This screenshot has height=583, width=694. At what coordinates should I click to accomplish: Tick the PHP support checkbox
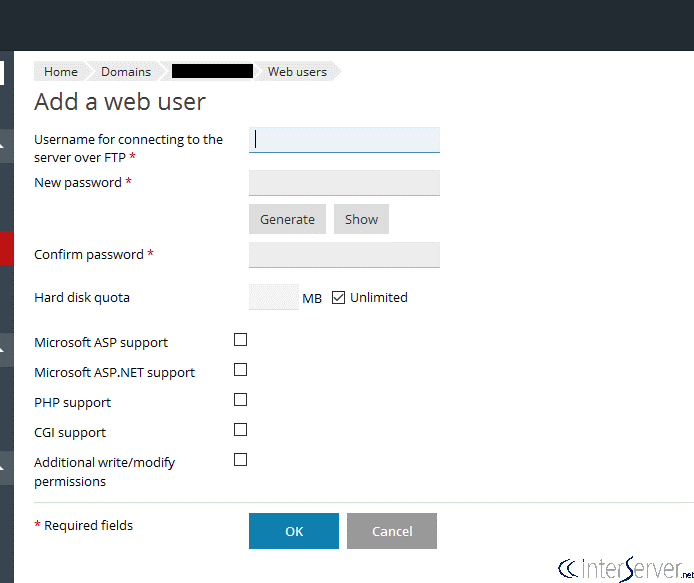[240, 400]
